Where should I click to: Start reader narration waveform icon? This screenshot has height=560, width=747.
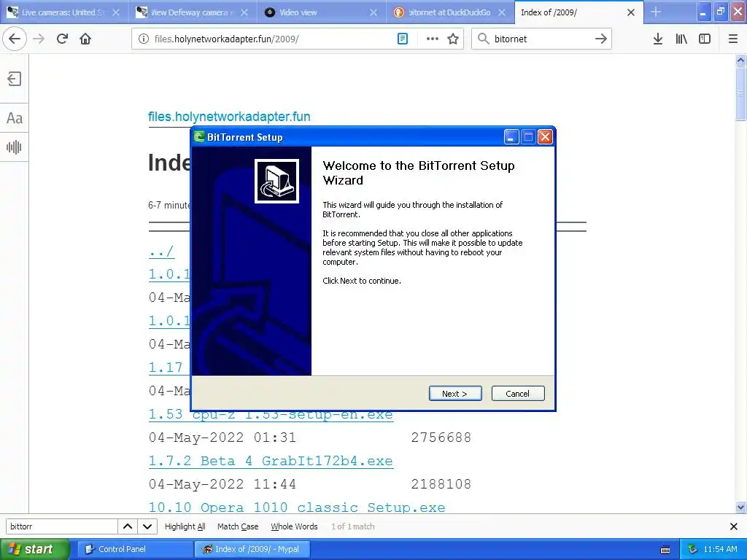point(15,147)
